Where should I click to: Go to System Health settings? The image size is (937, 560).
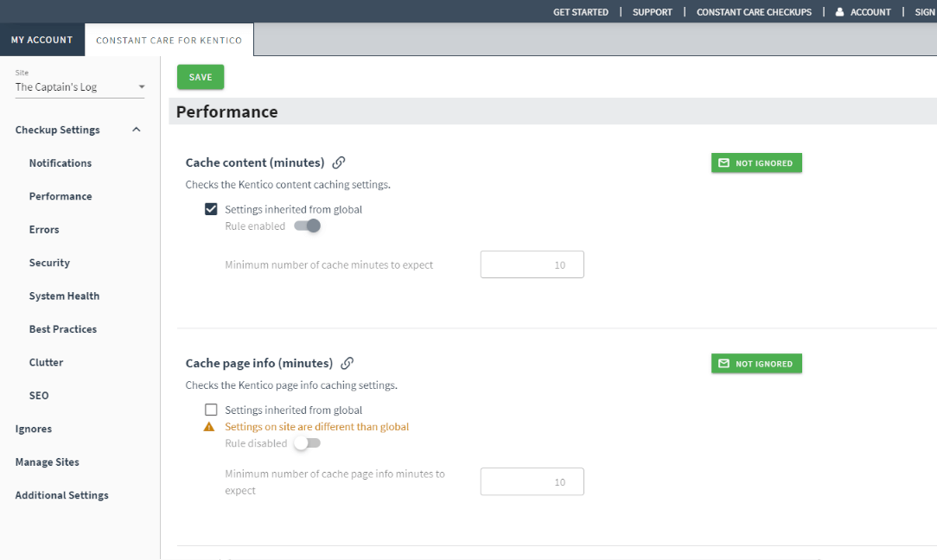click(x=65, y=296)
